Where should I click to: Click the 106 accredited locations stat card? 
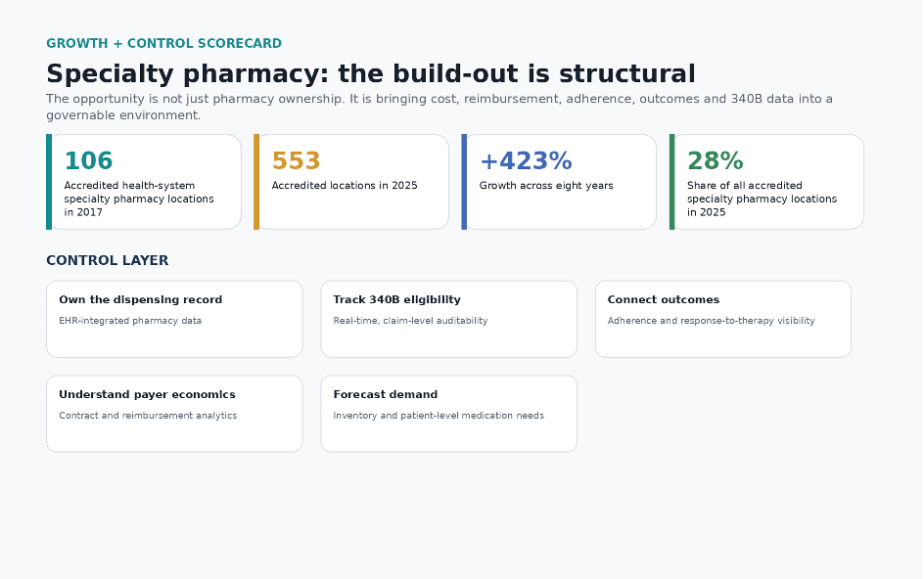pos(144,182)
